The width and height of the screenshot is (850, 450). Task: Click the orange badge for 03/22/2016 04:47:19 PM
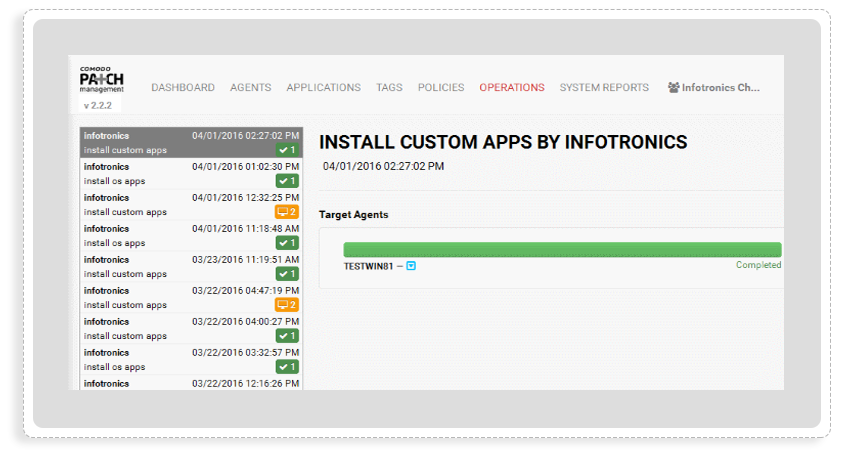click(287, 305)
